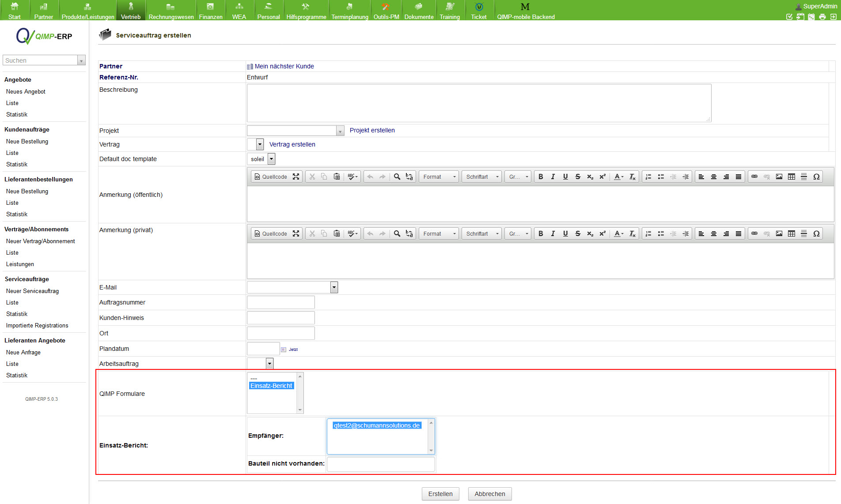This screenshot has height=504, width=841.
Task: Insert link in public note editor
Action: point(754,177)
